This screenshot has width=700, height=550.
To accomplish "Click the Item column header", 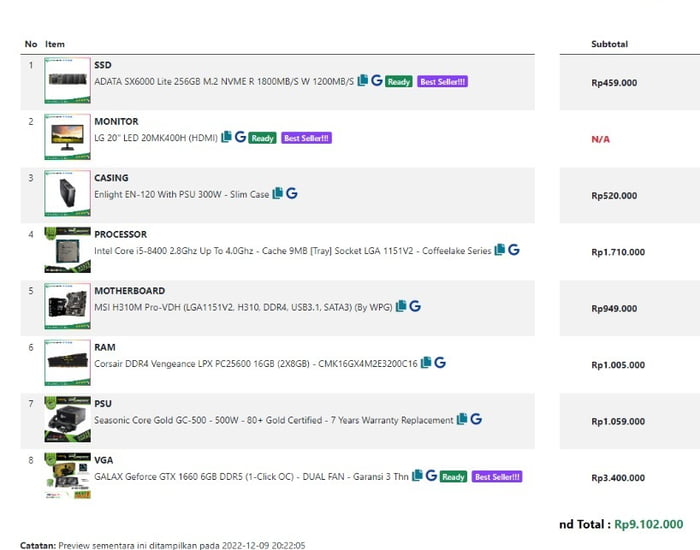I will 54,44.
